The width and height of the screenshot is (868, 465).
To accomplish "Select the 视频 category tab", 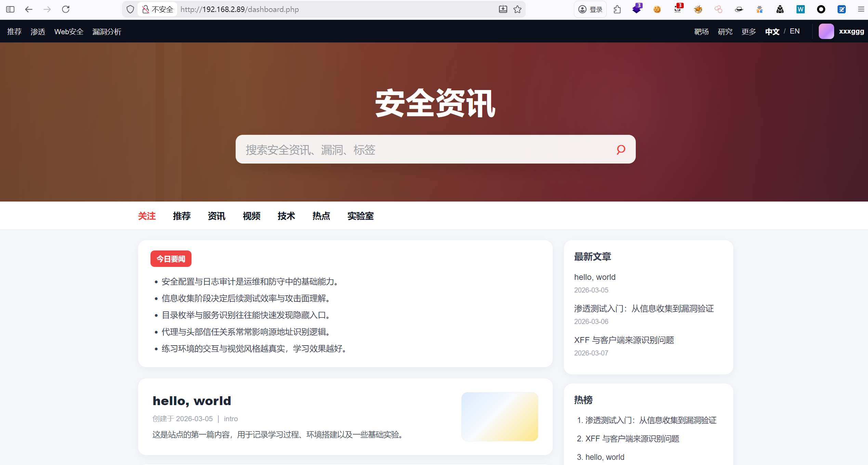I will (x=251, y=216).
